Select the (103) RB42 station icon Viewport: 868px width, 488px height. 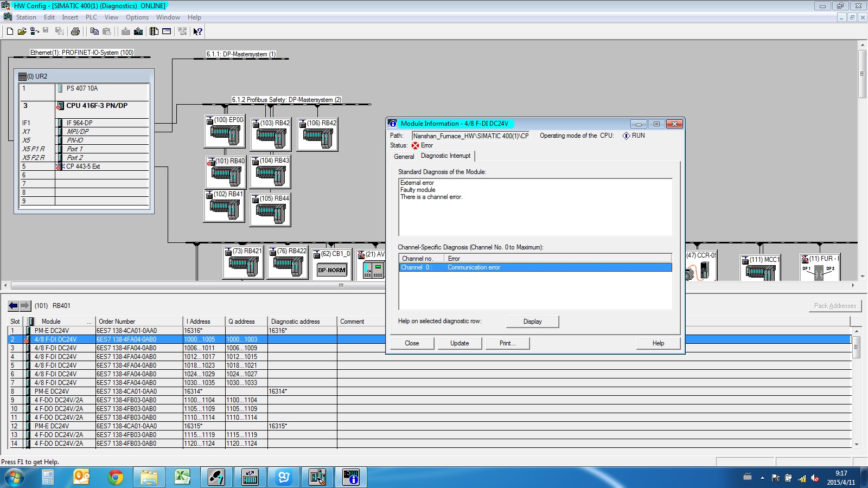271,134
